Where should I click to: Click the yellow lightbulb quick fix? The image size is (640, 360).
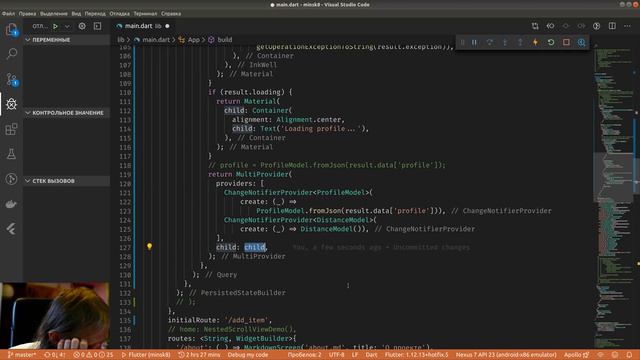(x=149, y=247)
